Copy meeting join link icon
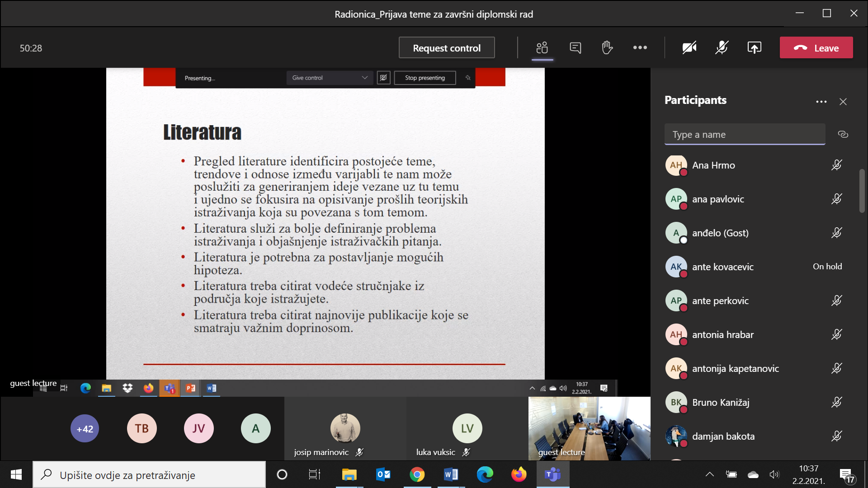Screen dimensions: 868x488 pos(843,134)
